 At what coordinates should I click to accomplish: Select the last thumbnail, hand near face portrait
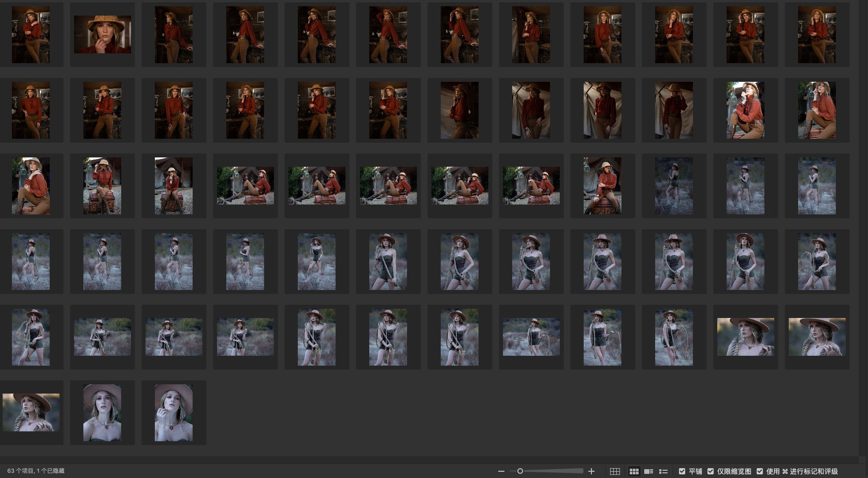tap(173, 413)
